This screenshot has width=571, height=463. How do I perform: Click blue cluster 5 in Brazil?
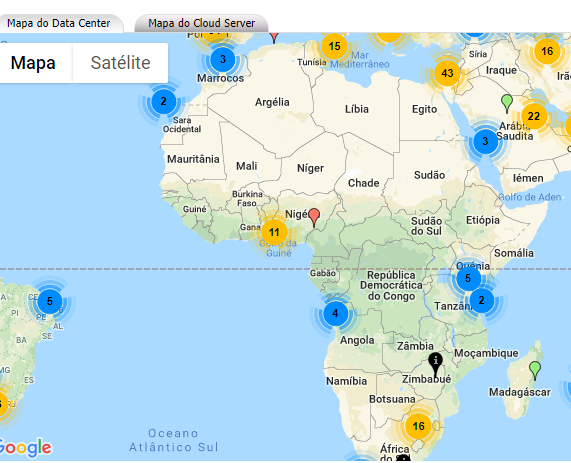[50, 301]
